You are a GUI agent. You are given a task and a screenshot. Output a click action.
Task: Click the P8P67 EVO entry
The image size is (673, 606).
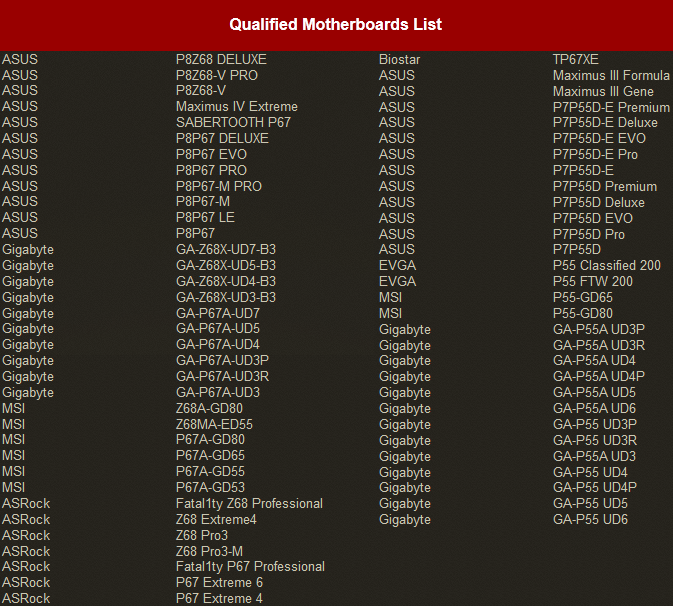[x=211, y=154]
